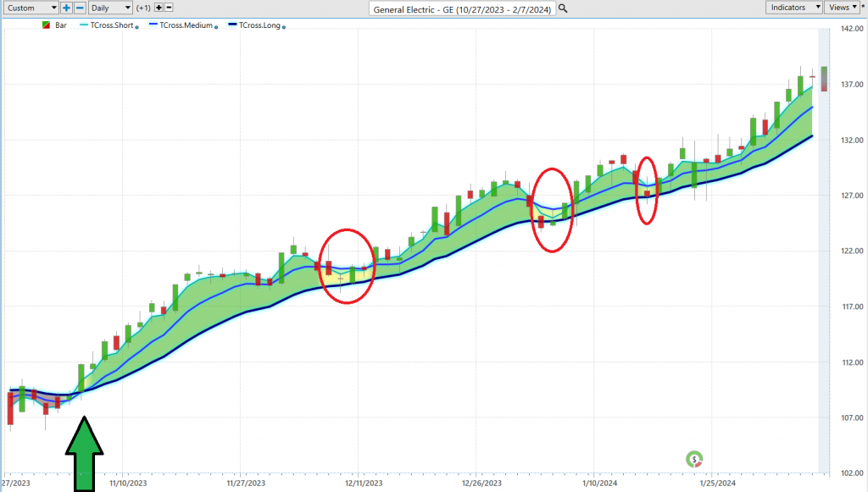Screen dimensions: 868x492
Task: Click the 132.00 price axis label
Action: coord(852,140)
